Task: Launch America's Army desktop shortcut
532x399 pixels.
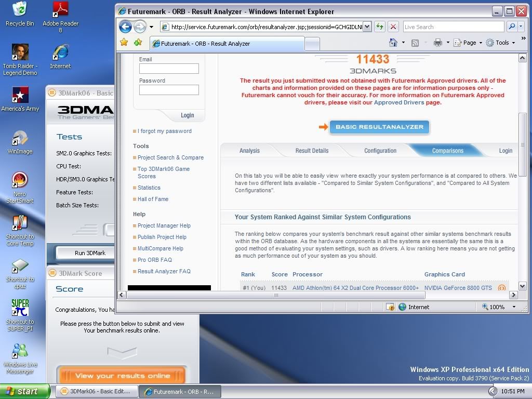Action: click(20, 99)
